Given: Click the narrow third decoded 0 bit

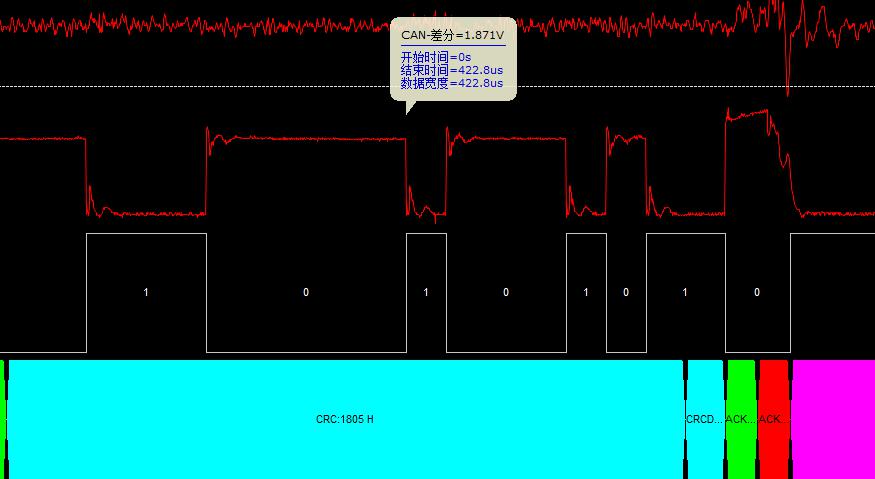Looking at the screenshot, I should coord(626,292).
